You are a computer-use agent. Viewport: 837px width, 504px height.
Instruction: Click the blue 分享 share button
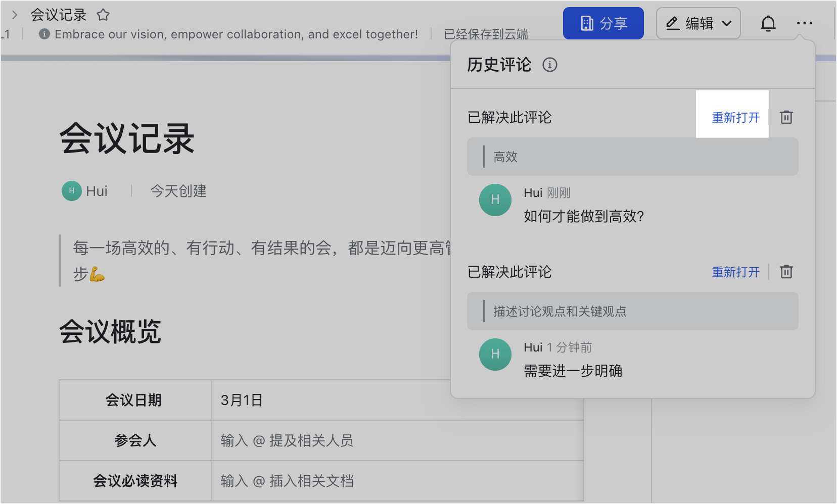[x=603, y=23]
